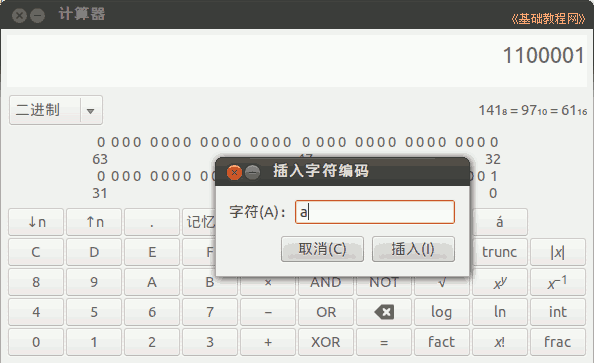Close the 插入字符编码 dialog

click(x=234, y=172)
